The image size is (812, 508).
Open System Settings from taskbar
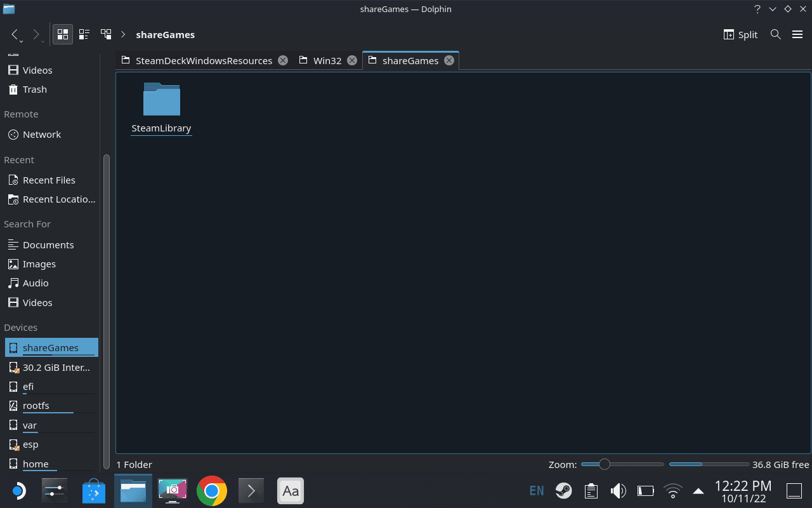click(x=55, y=491)
